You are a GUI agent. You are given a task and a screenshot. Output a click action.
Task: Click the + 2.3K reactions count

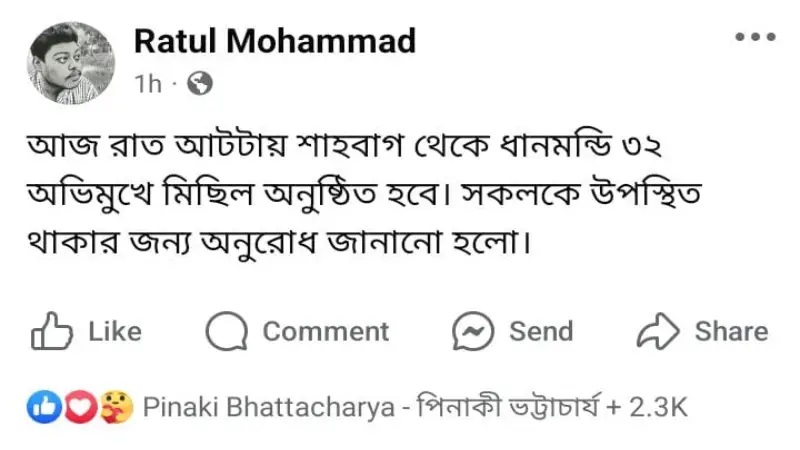coord(647,408)
